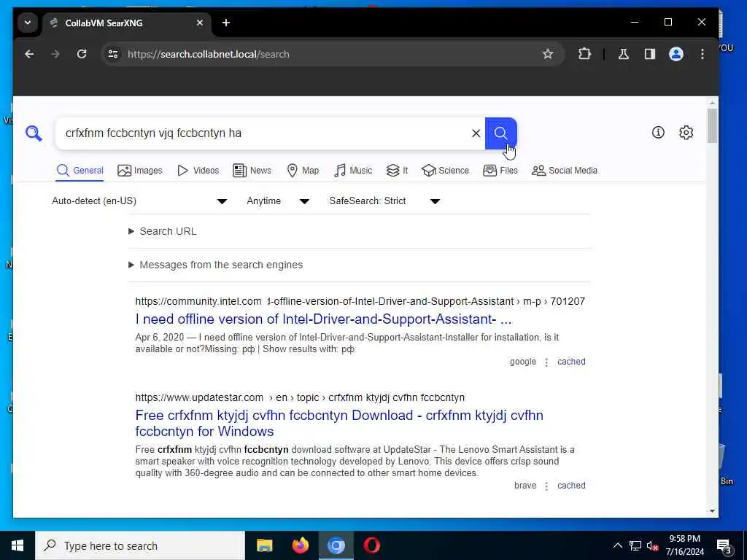The width and height of the screenshot is (747, 560).
Task: Click the muted volume tray icon
Action: 652,545
